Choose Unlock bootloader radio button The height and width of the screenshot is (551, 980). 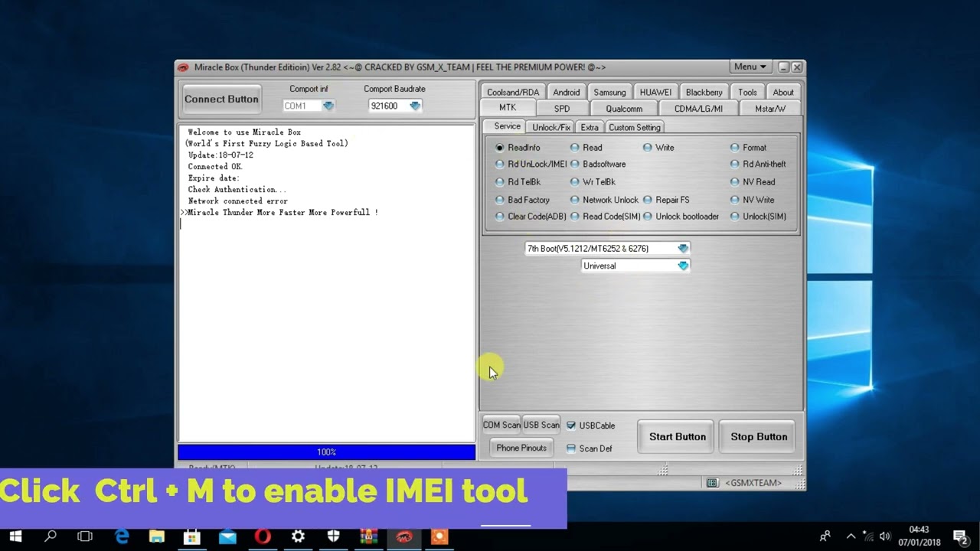[648, 217]
